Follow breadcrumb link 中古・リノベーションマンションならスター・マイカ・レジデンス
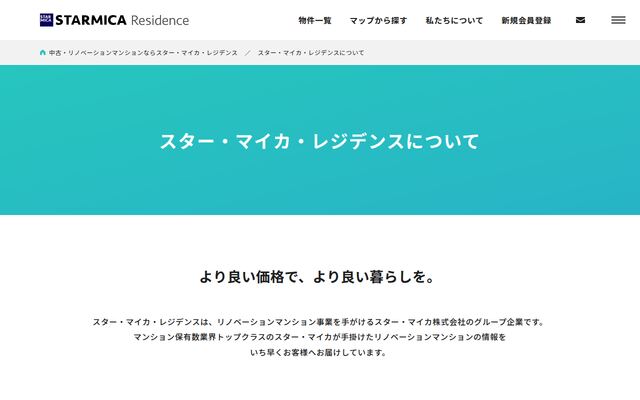Screen dimensions: 640x400 pos(143,53)
